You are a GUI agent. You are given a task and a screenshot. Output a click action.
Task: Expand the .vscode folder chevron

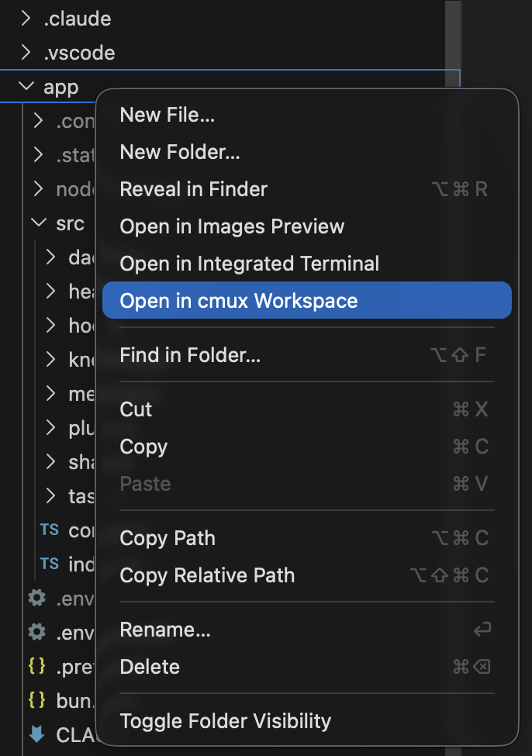coord(26,52)
